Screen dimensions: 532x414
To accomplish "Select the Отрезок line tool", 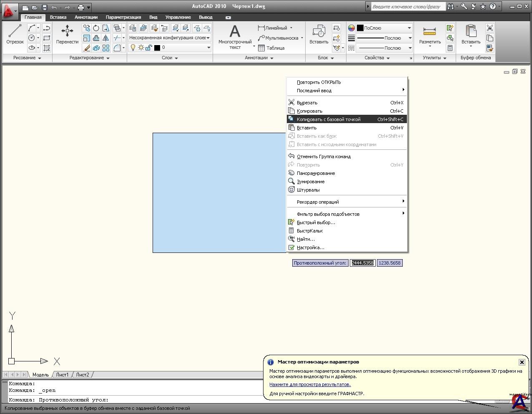I will pyautogui.click(x=15, y=34).
